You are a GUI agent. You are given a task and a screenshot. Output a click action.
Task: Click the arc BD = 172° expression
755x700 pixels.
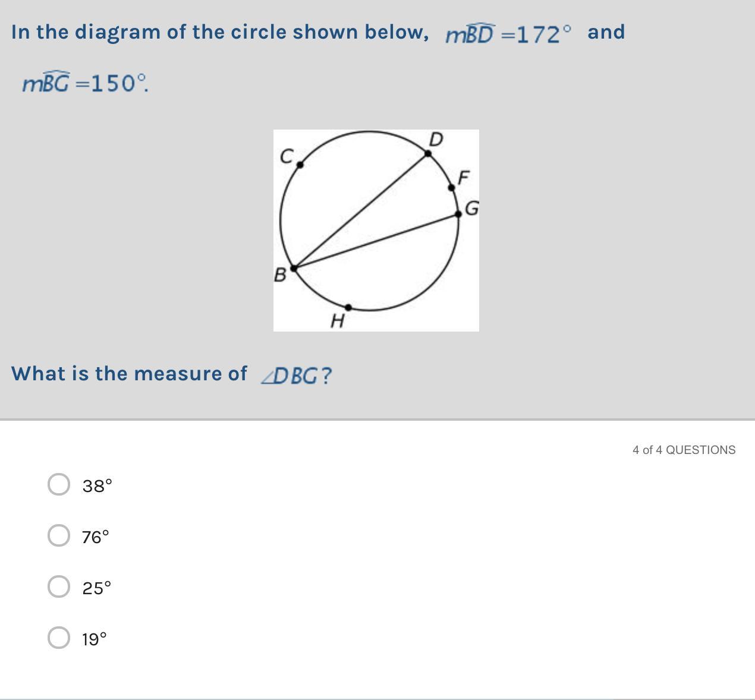[508, 34]
